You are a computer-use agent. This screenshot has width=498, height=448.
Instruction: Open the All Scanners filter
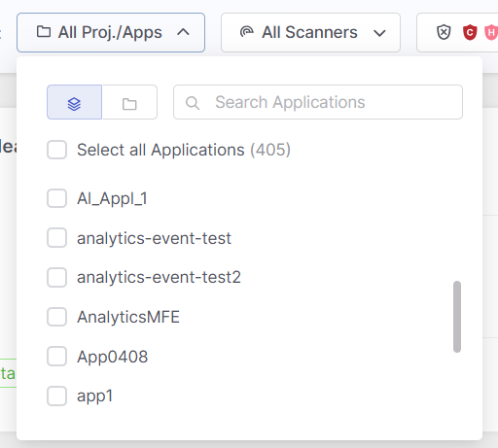tap(310, 32)
